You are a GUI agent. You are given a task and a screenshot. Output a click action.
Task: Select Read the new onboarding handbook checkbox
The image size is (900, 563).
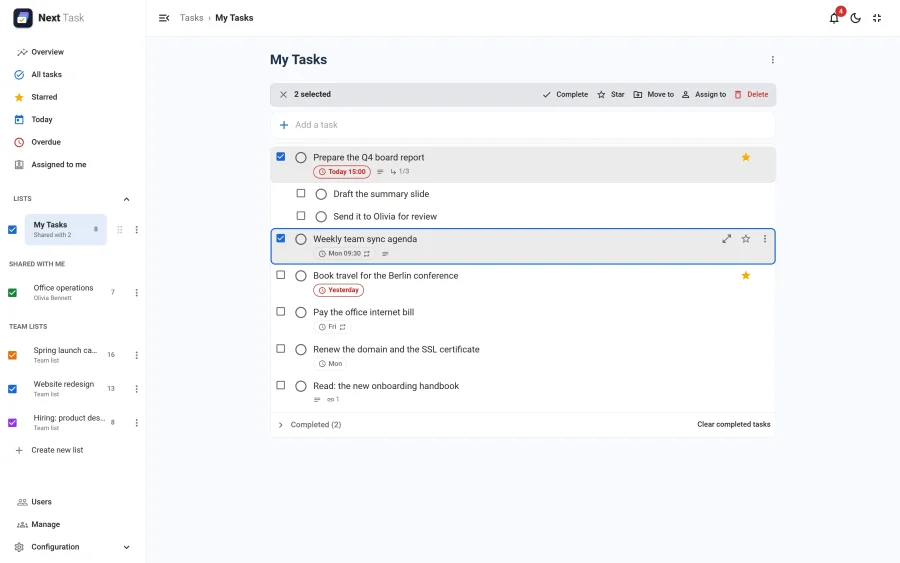281,385
